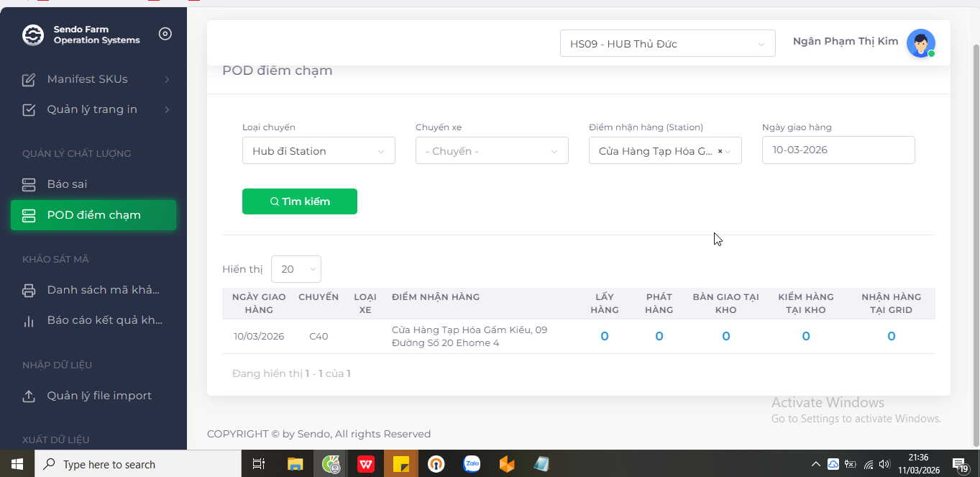Select POD điểm chạm in sidebar

click(93, 215)
